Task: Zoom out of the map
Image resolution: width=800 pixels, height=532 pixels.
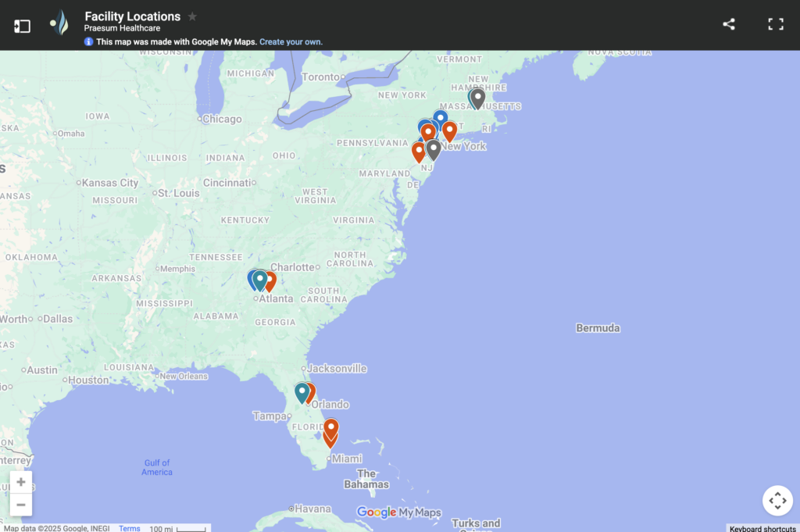Action: pyautogui.click(x=21, y=505)
